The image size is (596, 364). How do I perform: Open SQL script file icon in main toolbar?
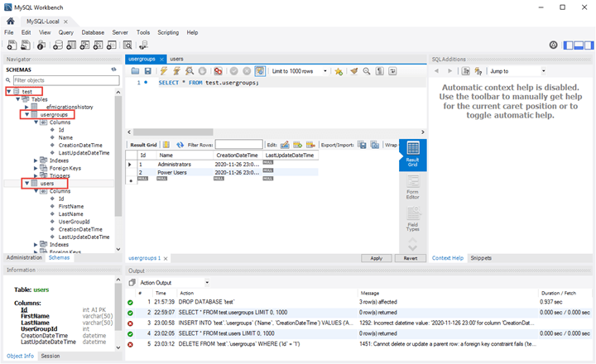coord(25,45)
